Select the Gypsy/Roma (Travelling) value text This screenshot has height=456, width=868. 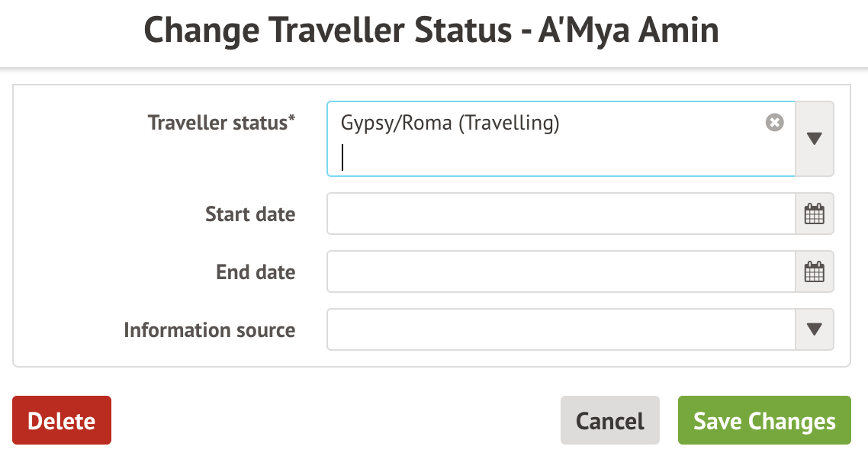tap(450, 123)
